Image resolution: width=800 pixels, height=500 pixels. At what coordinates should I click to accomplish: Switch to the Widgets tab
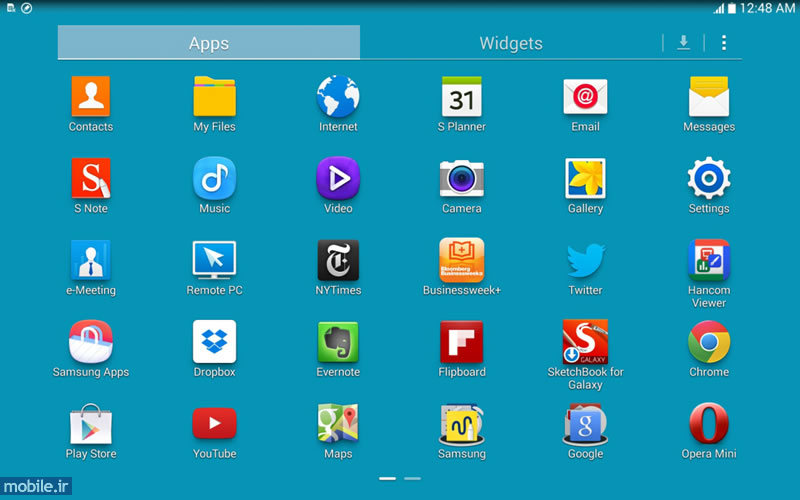[x=511, y=43]
